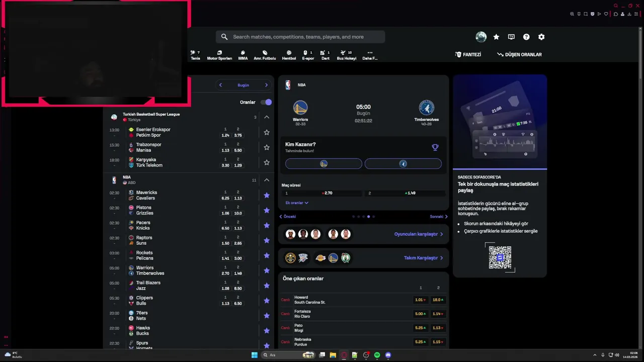Open the user profile avatar
Viewport: 644px width, 362px height.
click(481, 37)
